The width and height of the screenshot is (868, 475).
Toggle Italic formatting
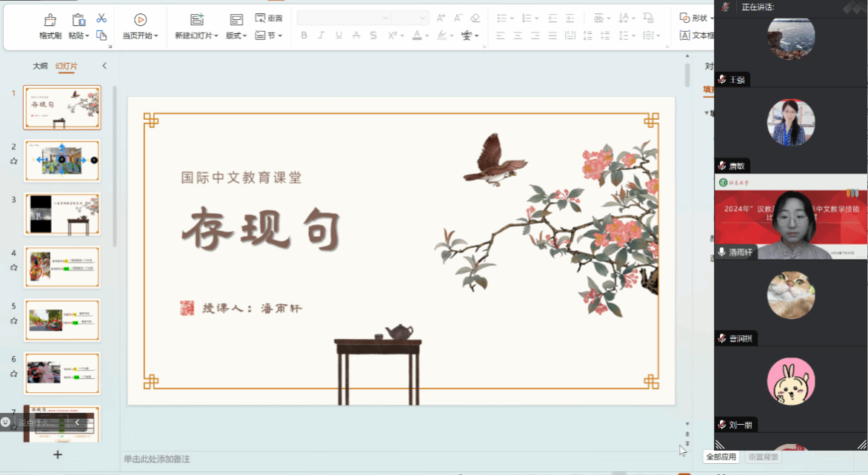321,35
